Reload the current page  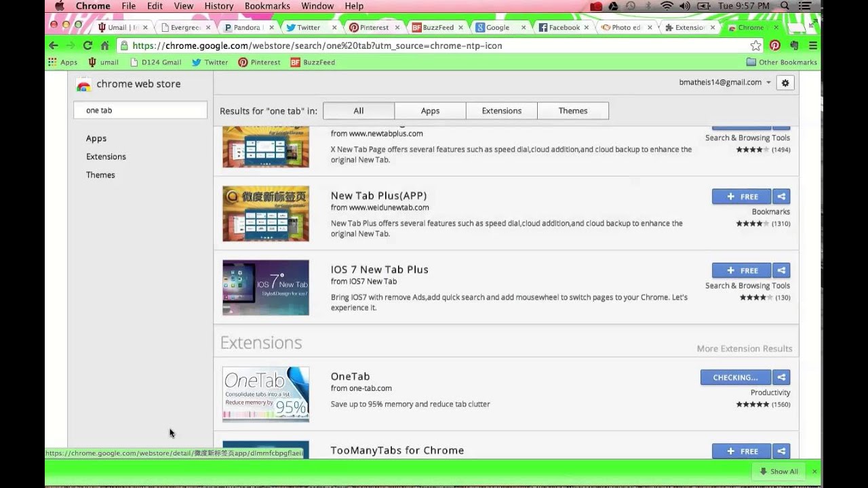click(87, 45)
